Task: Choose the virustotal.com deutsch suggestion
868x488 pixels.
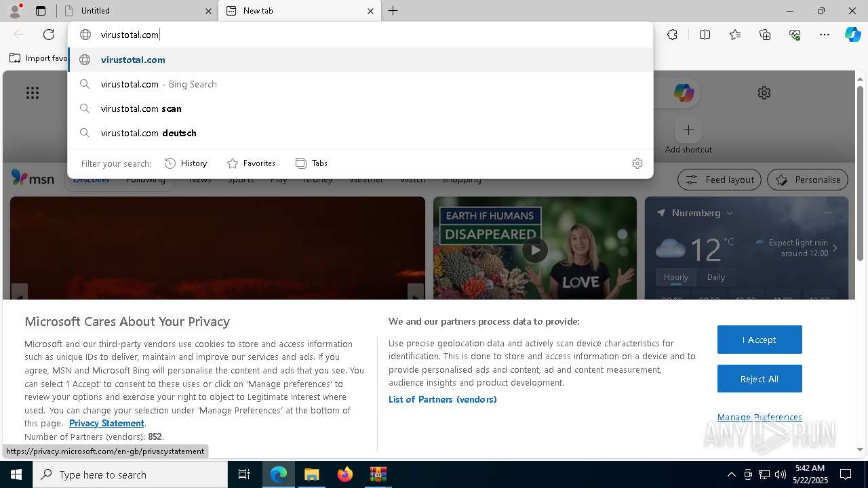Action: pyautogui.click(x=361, y=133)
